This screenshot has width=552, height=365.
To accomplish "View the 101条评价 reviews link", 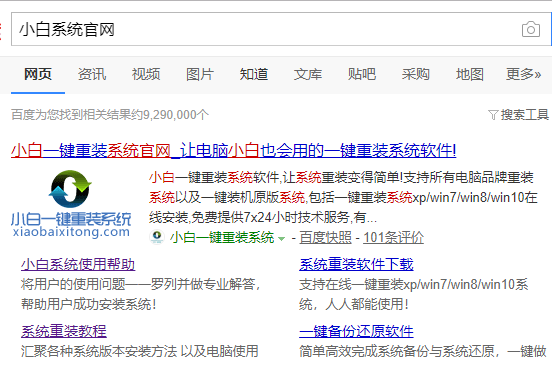I will point(393,238).
